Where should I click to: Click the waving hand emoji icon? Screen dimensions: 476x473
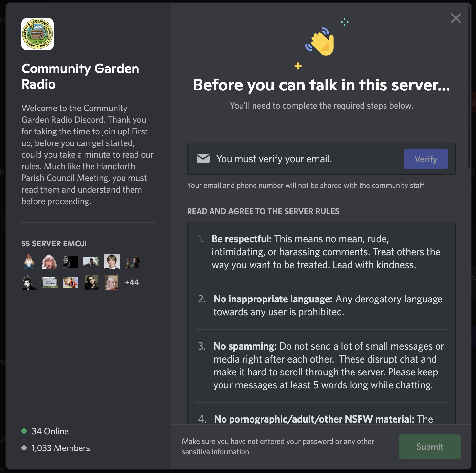click(x=321, y=42)
